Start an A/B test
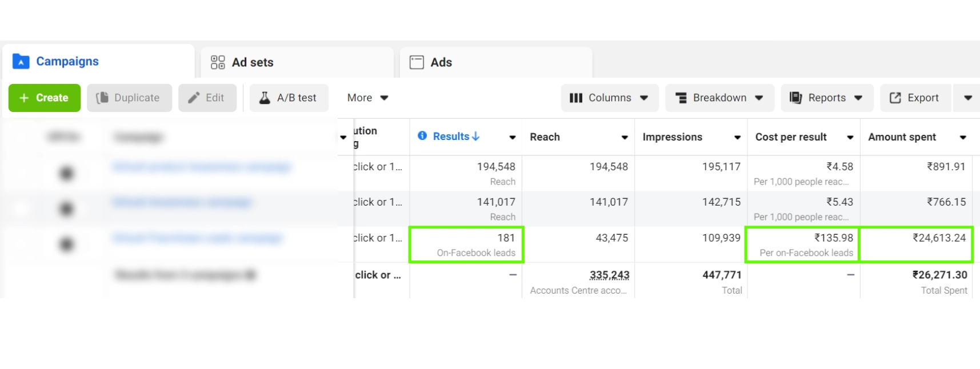980x369 pixels. pos(289,98)
